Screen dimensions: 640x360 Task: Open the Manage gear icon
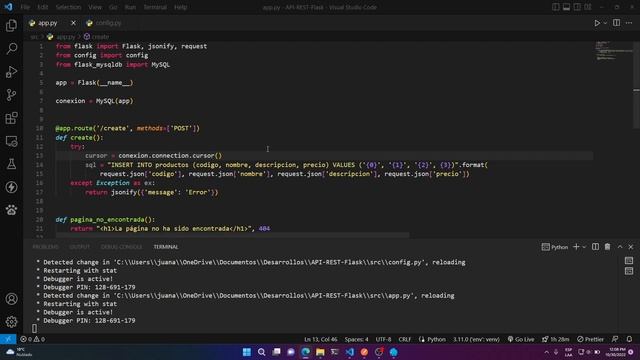(11, 322)
